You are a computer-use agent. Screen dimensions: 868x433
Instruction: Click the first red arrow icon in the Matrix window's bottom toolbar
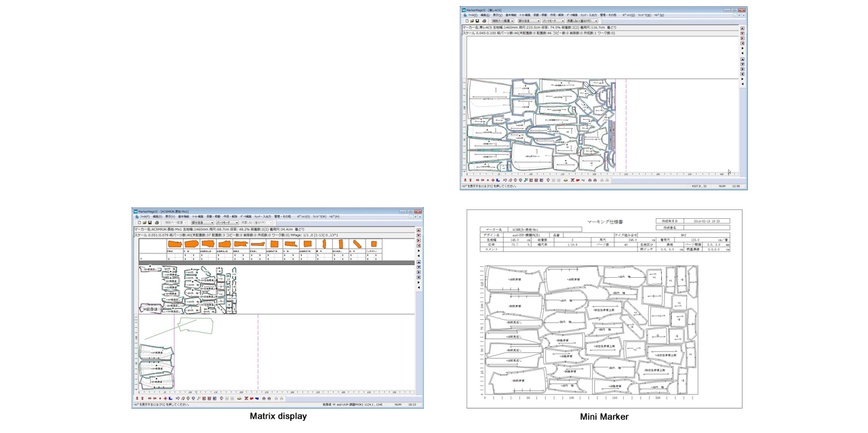(136, 398)
